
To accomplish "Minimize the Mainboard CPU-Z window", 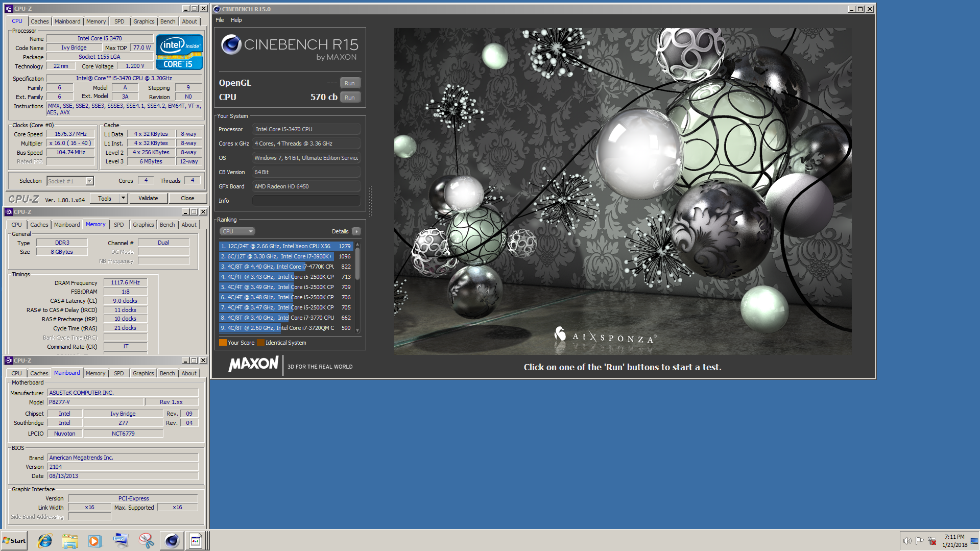I will pyautogui.click(x=185, y=361).
